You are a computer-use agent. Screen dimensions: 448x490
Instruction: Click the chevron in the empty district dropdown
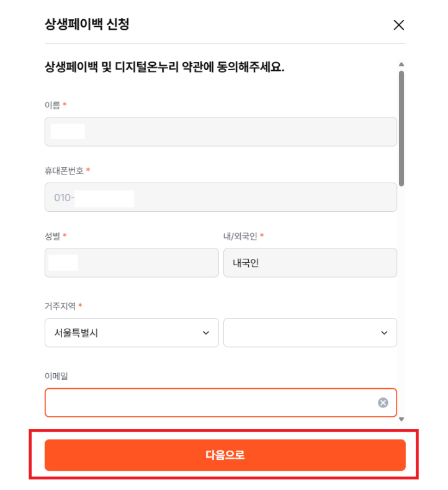[x=384, y=333]
